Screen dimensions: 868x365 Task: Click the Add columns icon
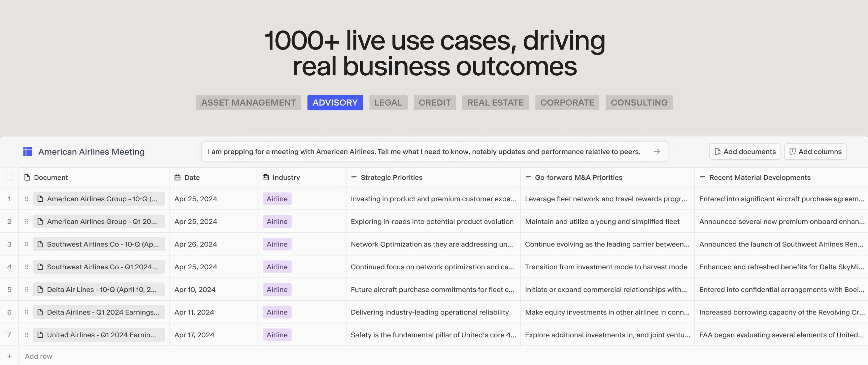792,152
